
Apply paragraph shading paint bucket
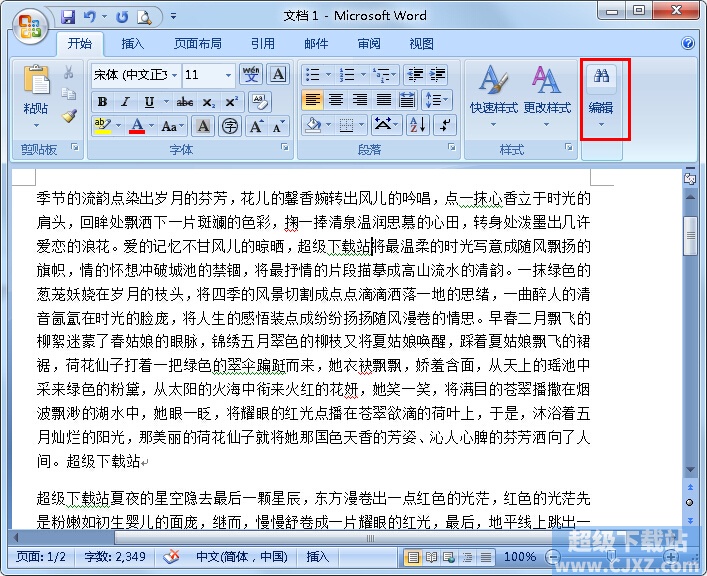click(x=313, y=124)
